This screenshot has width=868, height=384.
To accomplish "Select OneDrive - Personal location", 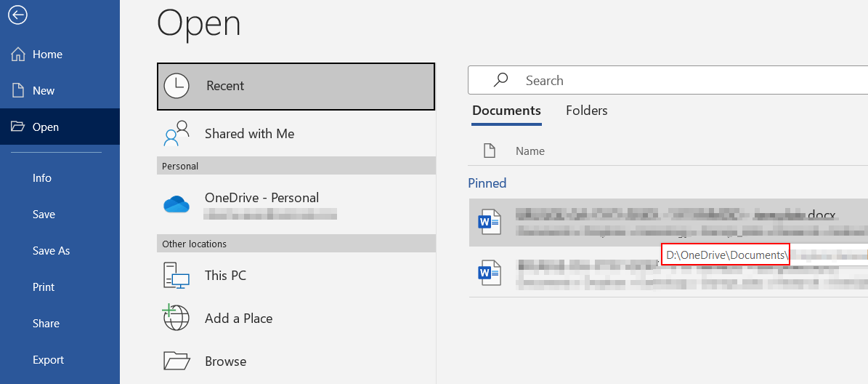I will pyautogui.click(x=296, y=204).
